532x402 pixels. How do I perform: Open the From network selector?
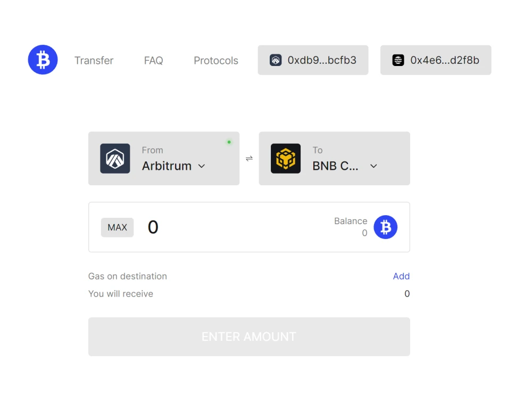pyautogui.click(x=164, y=159)
